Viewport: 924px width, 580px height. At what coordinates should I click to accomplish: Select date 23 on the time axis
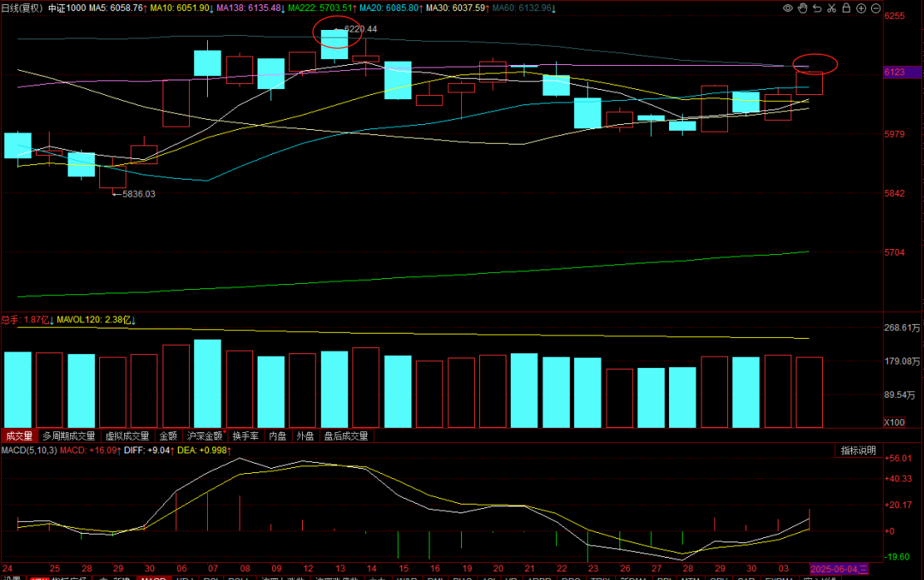(x=593, y=569)
